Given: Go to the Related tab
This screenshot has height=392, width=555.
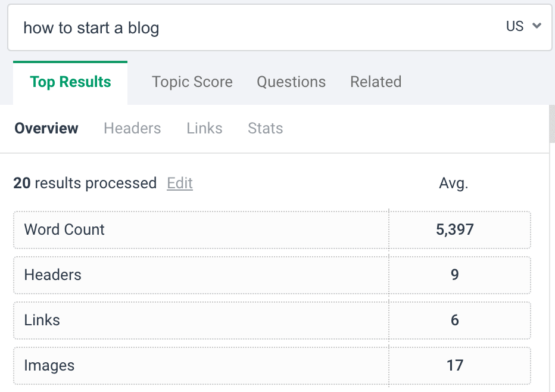Looking at the screenshot, I should click(376, 82).
